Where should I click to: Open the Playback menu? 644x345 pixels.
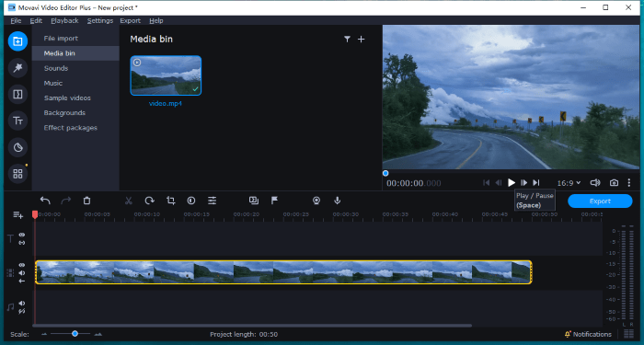[64, 20]
